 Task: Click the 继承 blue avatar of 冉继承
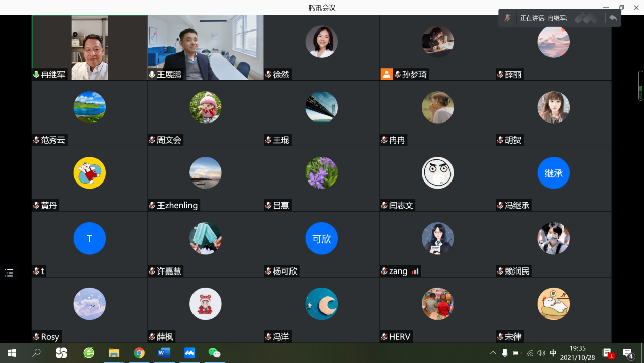tap(554, 173)
